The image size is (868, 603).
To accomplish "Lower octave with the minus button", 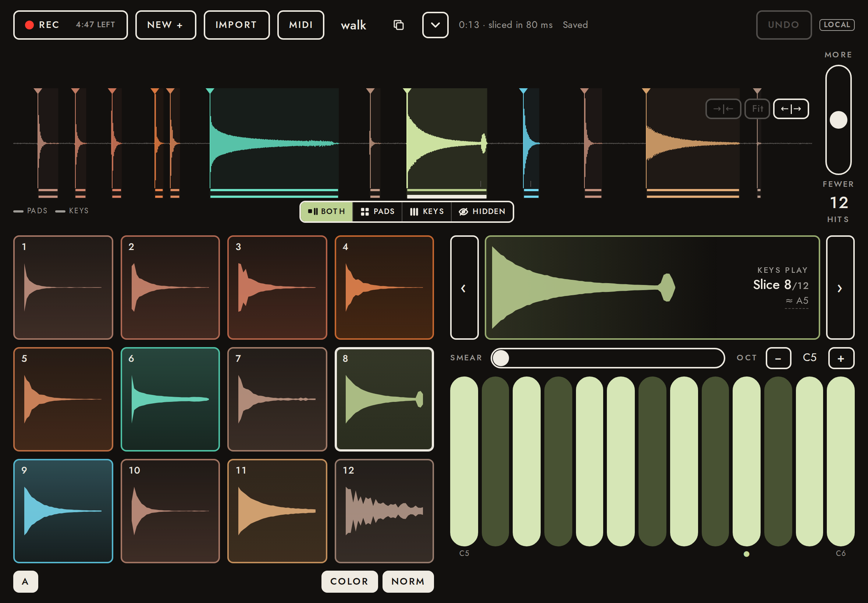I will 778,358.
